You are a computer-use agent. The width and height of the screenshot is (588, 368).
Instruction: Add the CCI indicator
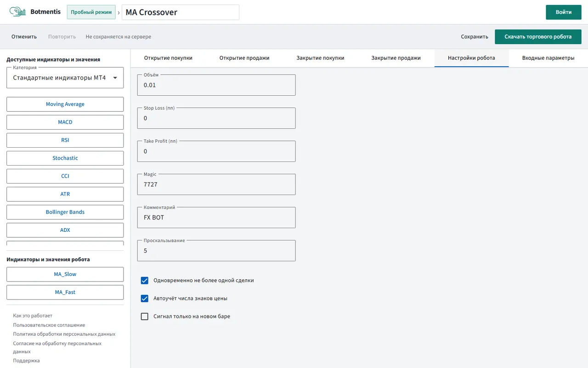pos(65,176)
